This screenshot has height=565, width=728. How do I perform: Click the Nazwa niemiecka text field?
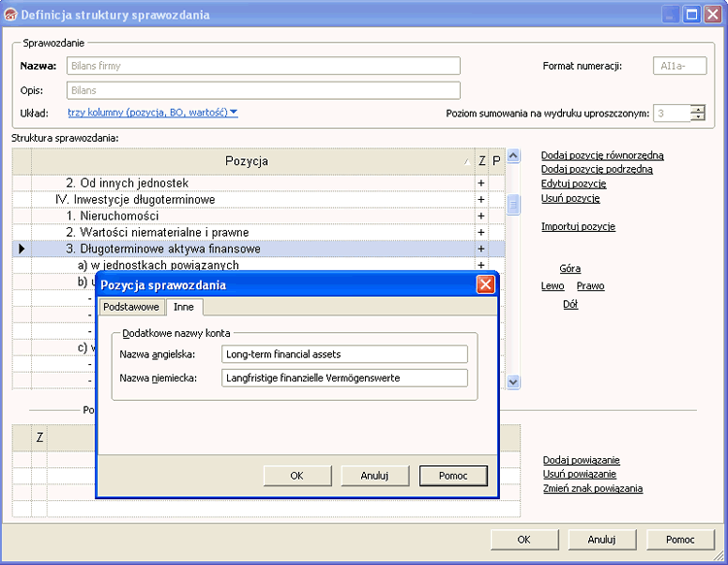coord(344,378)
